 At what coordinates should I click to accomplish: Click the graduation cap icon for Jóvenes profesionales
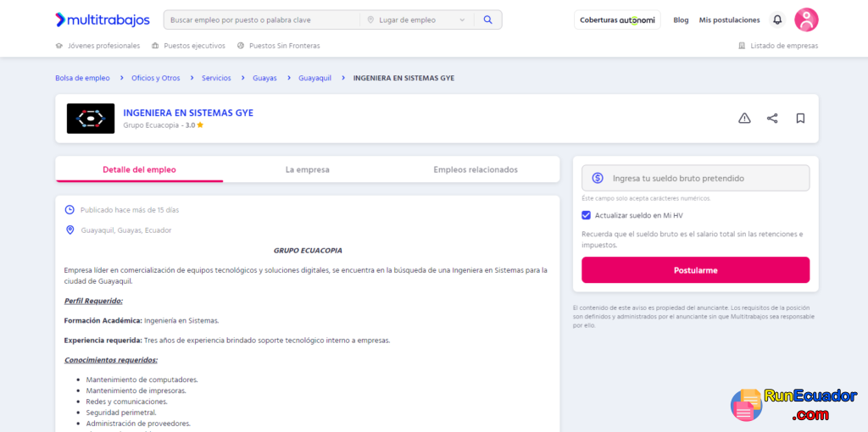coord(58,46)
